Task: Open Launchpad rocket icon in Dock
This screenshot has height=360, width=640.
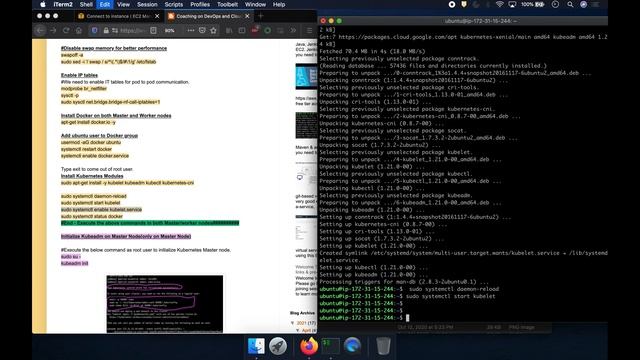Action: (278, 346)
